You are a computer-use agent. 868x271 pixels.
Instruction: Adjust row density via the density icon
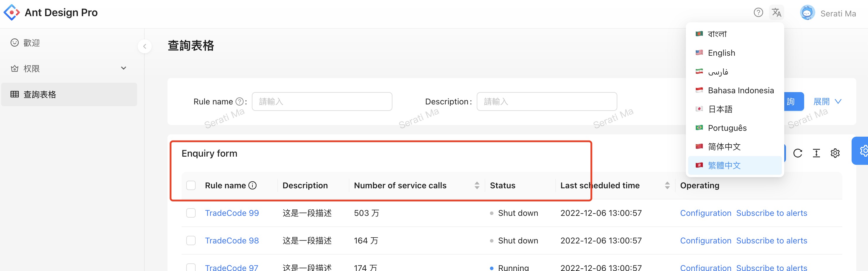click(x=816, y=153)
